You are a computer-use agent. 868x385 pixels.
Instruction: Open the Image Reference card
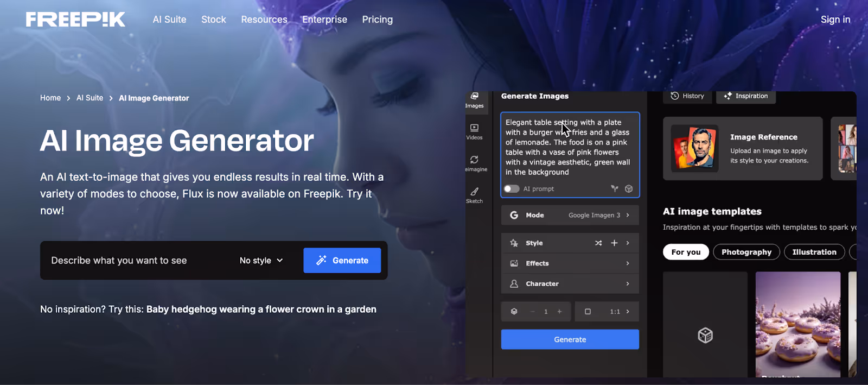(743, 148)
